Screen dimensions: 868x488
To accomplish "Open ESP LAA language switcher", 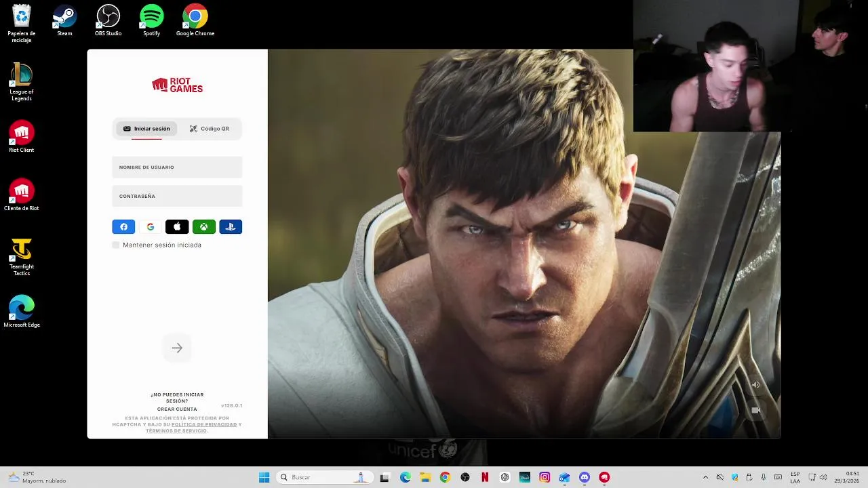I will [795, 477].
